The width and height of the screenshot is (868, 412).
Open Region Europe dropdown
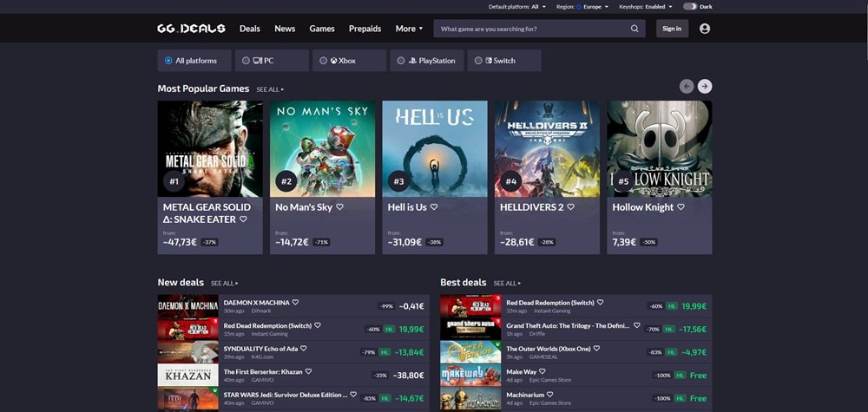coord(581,7)
